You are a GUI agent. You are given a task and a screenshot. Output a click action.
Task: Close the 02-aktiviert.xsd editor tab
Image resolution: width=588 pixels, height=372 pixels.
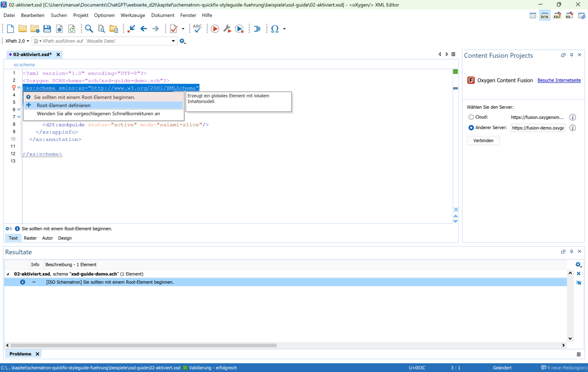coord(58,54)
